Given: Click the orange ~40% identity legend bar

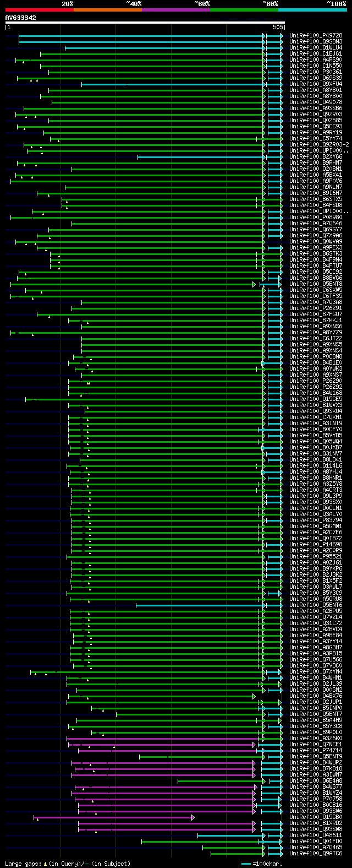Looking at the screenshot, I should tap(108, 10).
